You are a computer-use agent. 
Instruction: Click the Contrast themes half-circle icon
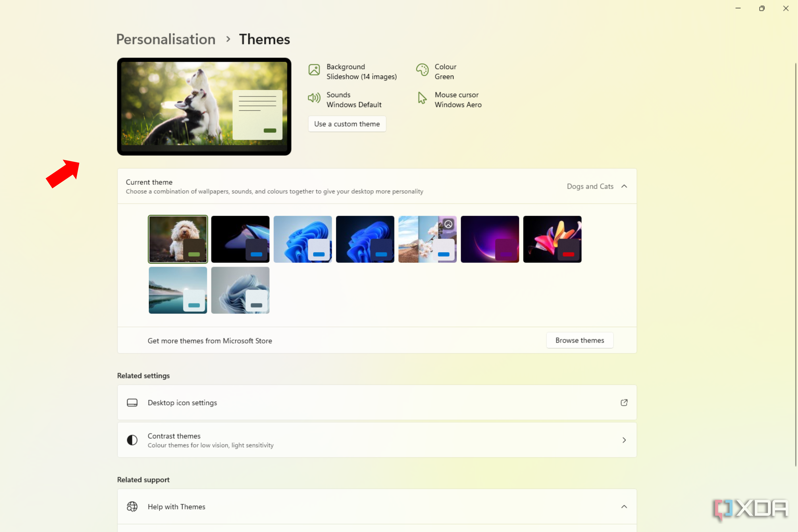(132, 440)
